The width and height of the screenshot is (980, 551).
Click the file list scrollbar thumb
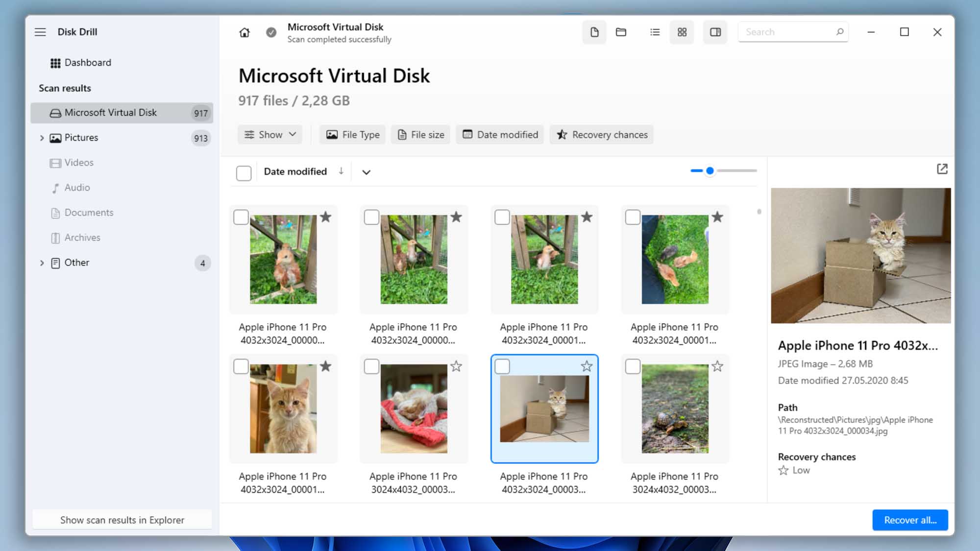pyautogui.click(x=759, y=212)
